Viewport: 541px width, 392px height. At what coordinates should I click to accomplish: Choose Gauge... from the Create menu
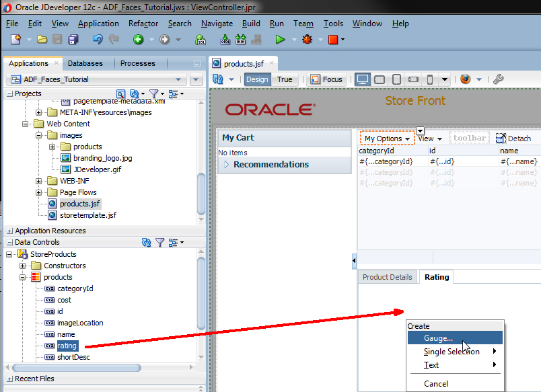click(x=455, y=338)
